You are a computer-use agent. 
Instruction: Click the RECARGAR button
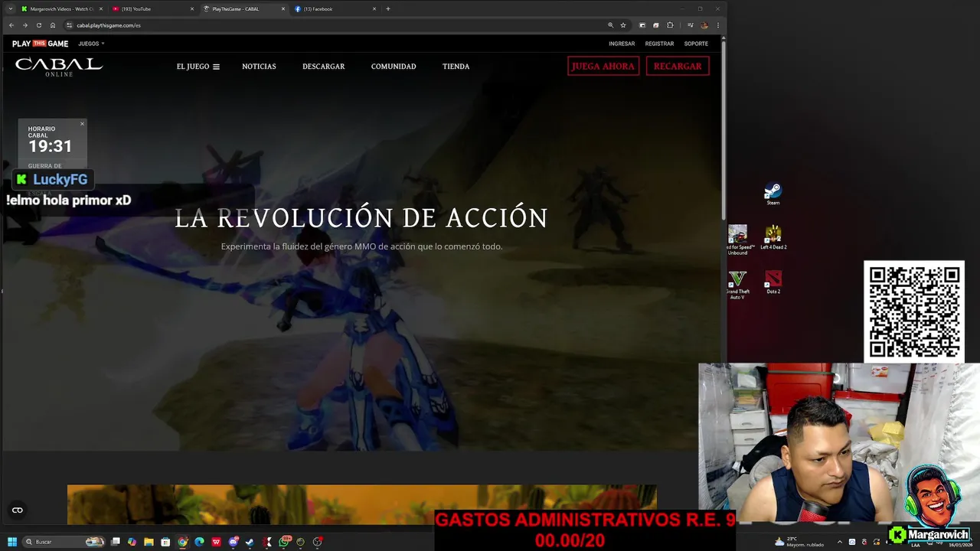click(x=678, y=66)
